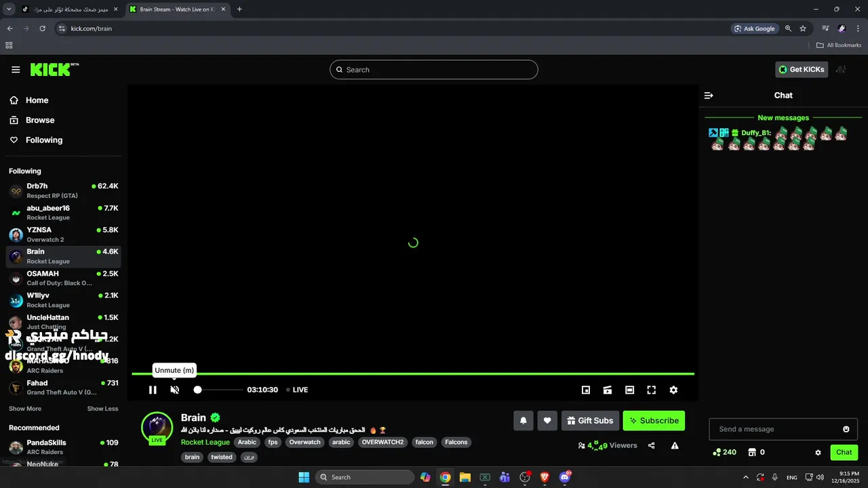Screen dimensions: 868x488
Task: Unmute the stream audio
Action: click(174, 390)
